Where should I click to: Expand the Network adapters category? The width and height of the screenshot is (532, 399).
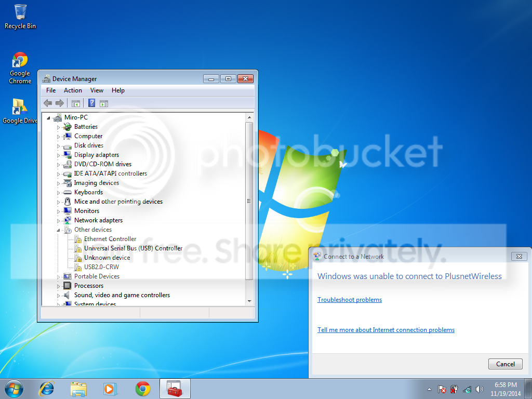coord(58,221)
